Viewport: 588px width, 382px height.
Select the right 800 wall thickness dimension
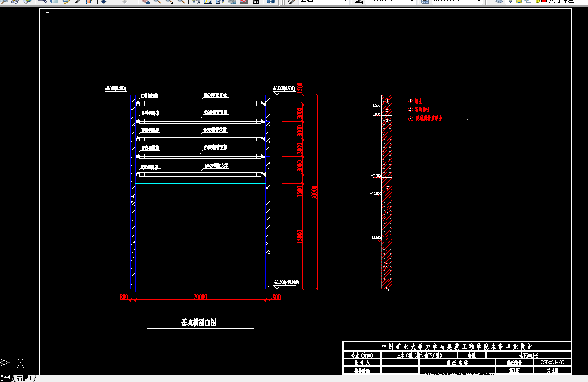[x=276, y=297]
